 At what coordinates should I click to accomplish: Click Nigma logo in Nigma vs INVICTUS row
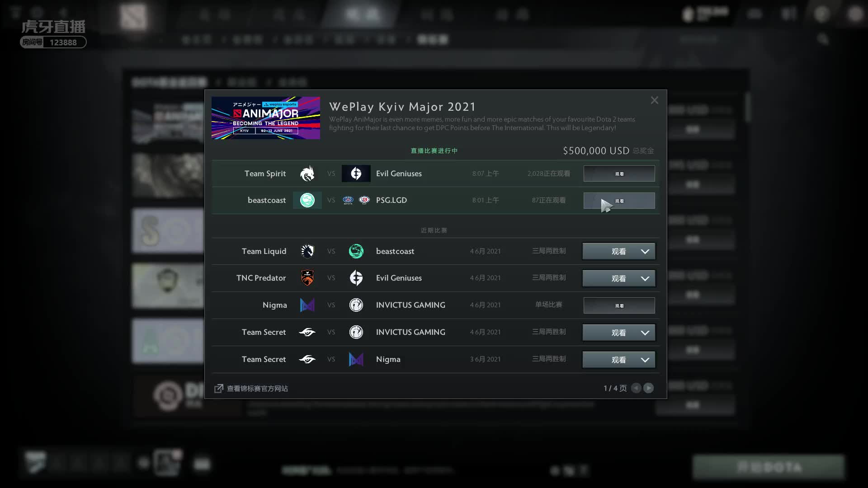(307, 305)
